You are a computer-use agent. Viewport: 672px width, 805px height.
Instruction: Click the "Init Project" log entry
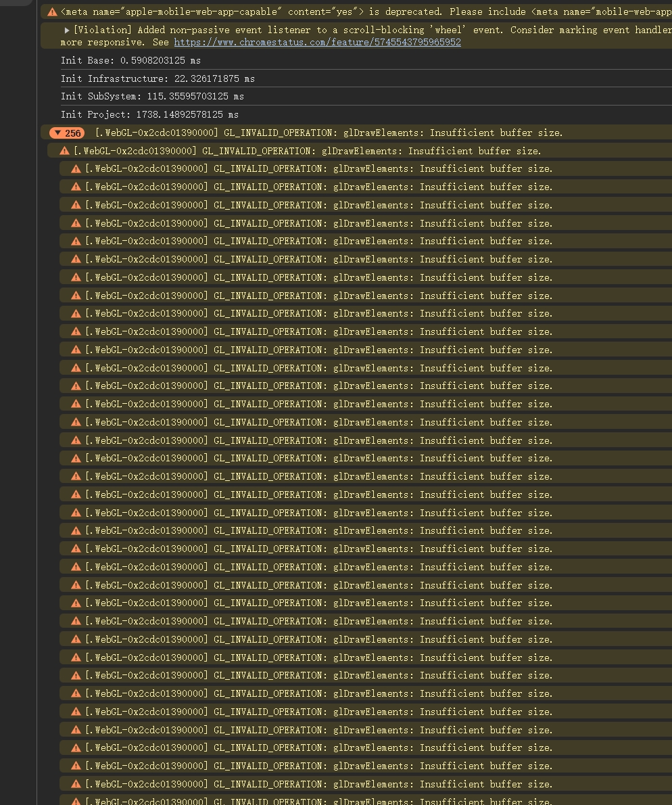tap(149, 114)
